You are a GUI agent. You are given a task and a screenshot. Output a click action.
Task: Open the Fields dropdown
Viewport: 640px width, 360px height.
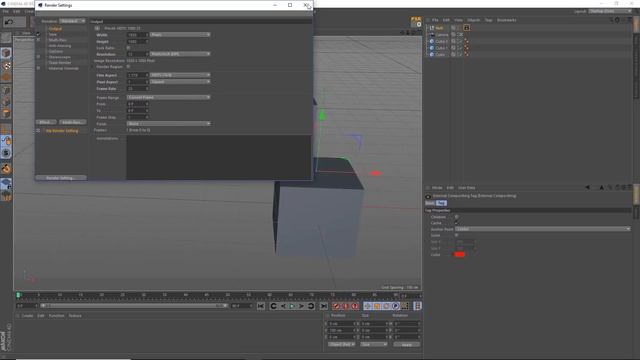168,123
